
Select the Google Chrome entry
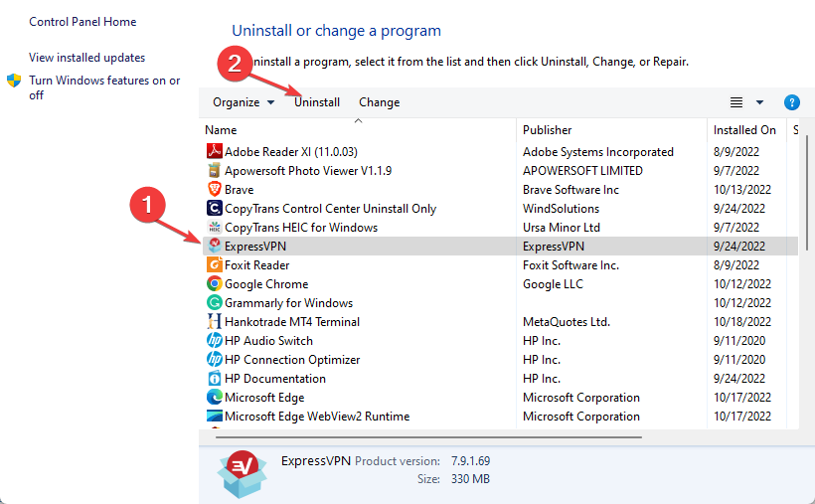[x=266, y=284]
